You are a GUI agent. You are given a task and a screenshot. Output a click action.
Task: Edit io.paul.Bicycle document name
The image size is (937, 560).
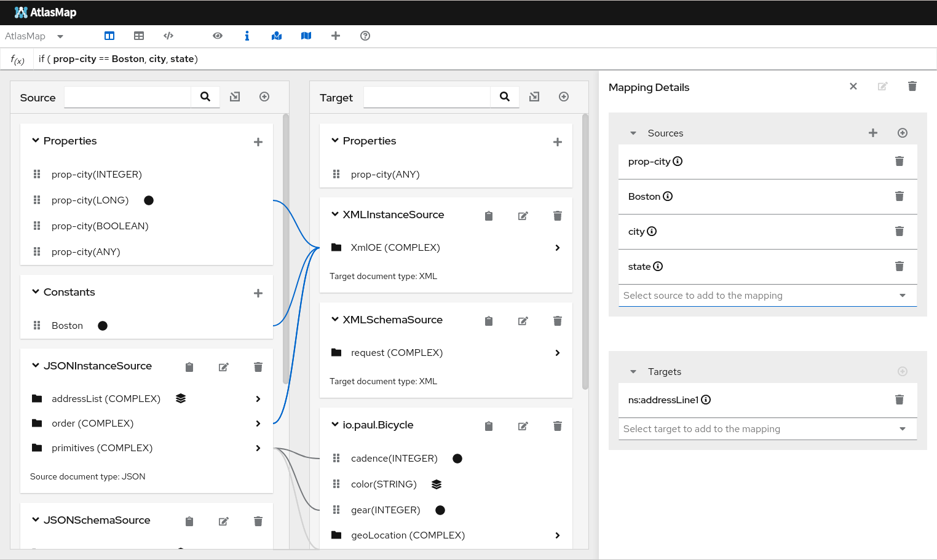[523, 426]
